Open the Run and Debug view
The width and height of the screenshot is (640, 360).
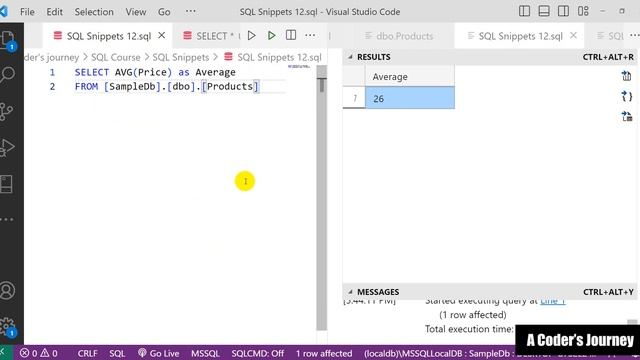click(x=7, y=148)
